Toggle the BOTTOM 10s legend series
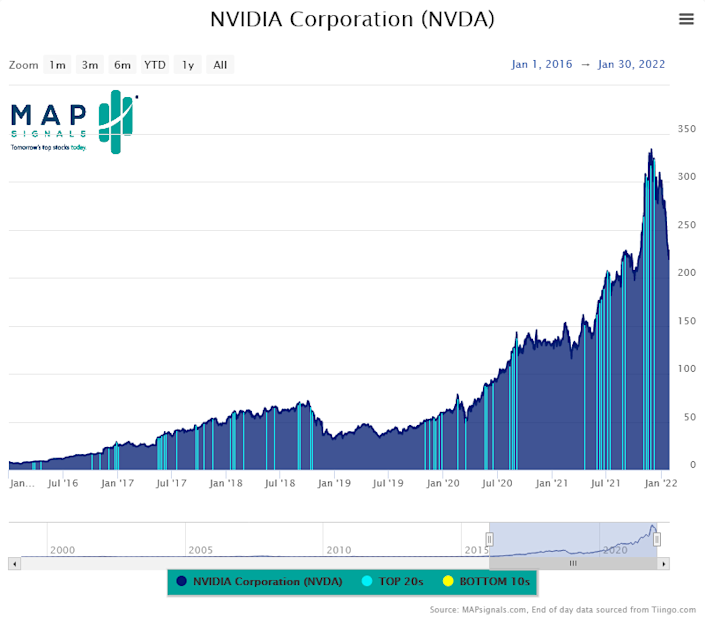The height and width of the screenshot is (617, 705). click(486, 581)
